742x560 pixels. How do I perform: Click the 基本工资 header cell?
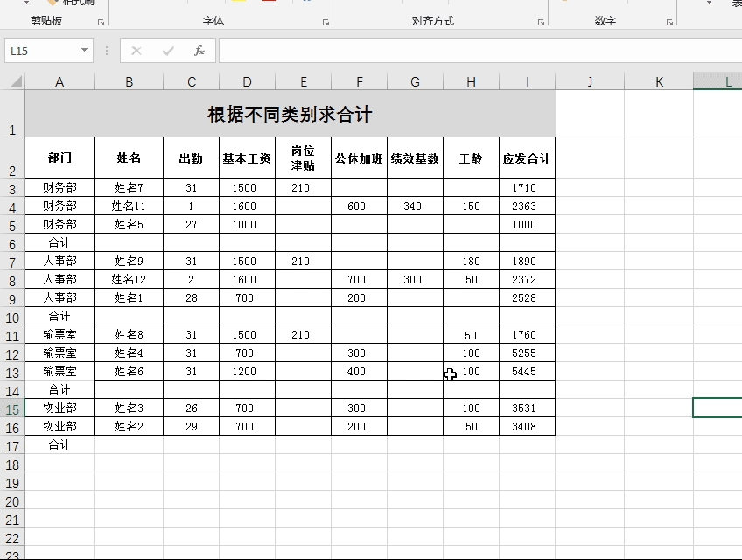tap(247, 157)
